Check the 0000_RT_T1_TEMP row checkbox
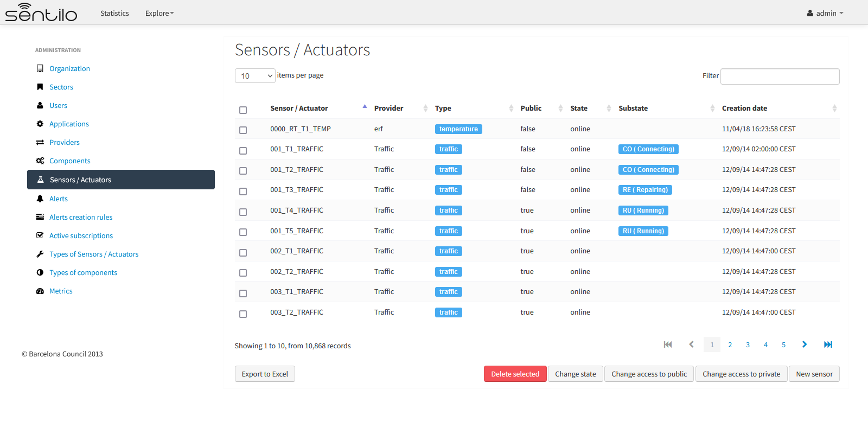Viewport: 868px width, 434px height. [x=243, y=130]
